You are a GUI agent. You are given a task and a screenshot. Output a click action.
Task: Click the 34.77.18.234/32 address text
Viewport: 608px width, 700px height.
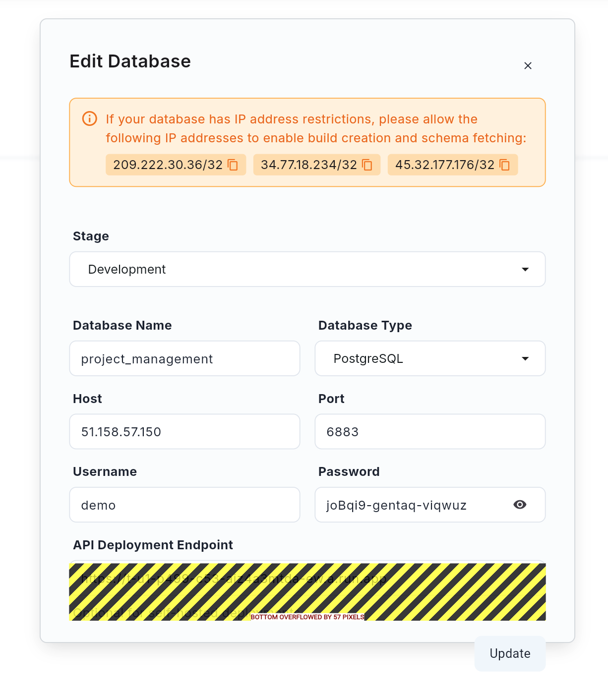pos(308,165)
